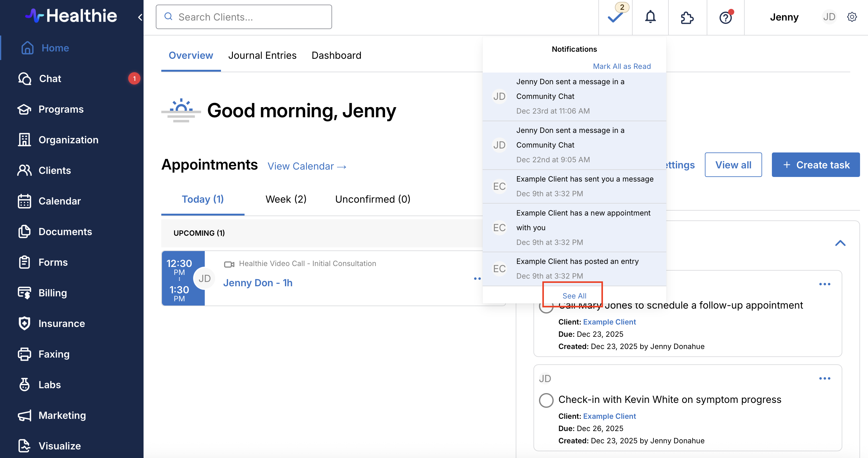The image size is (868, 458).
Task: Open the help question mark icon
Action: (x=725, y=17)
